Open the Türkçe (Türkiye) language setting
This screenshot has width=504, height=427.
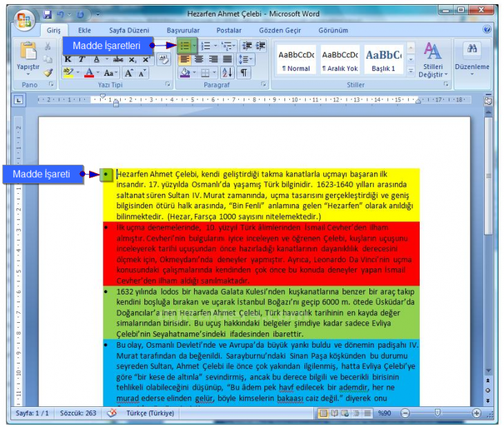click(150, 413)
